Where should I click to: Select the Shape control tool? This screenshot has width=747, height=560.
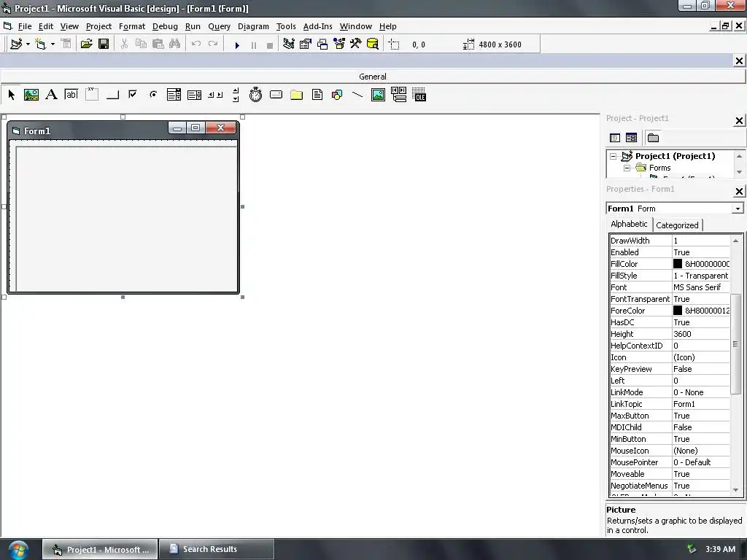coord(337,95)
